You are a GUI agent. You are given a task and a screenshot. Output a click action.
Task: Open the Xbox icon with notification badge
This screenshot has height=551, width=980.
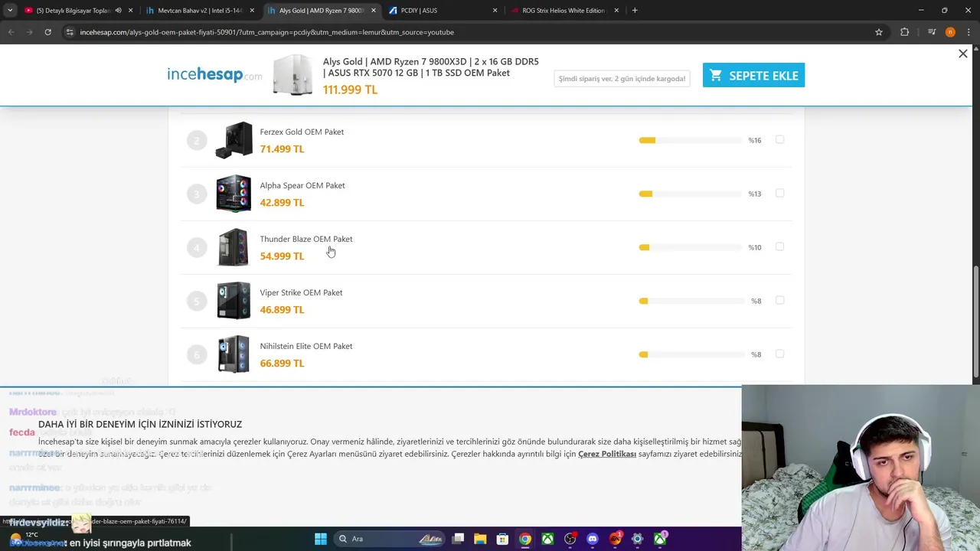[x=660, y=539]
